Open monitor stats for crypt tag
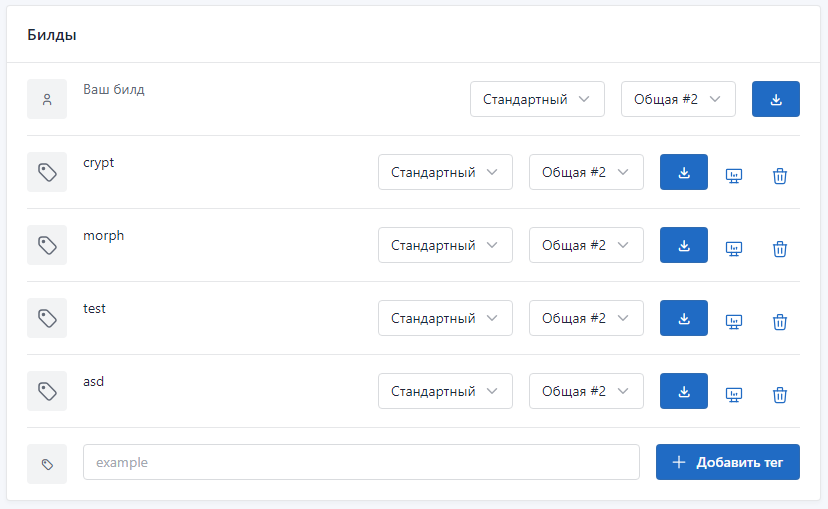The width and height of the screenshot is (828, 509). [x=733, y=176]
